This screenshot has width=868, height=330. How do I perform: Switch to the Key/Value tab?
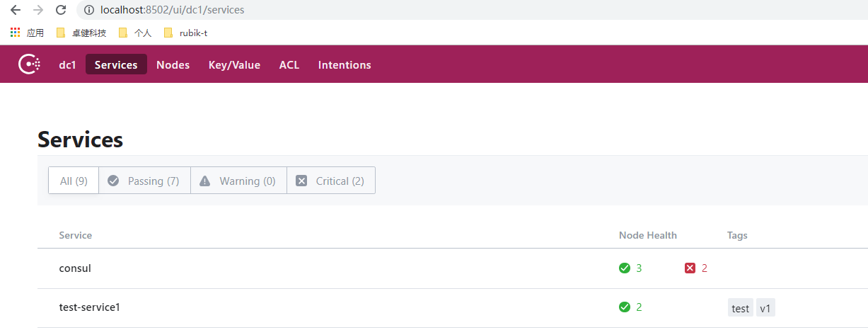[234, 64]
